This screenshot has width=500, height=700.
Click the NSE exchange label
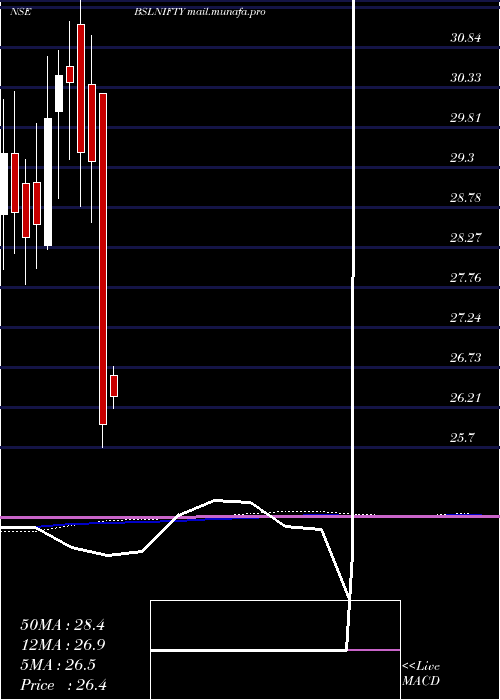pyautogui.click(x=21, y=12)
